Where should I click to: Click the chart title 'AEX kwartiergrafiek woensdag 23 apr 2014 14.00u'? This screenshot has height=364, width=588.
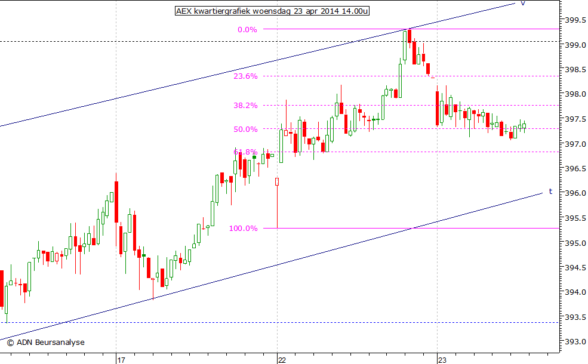(x=272, y=11)
